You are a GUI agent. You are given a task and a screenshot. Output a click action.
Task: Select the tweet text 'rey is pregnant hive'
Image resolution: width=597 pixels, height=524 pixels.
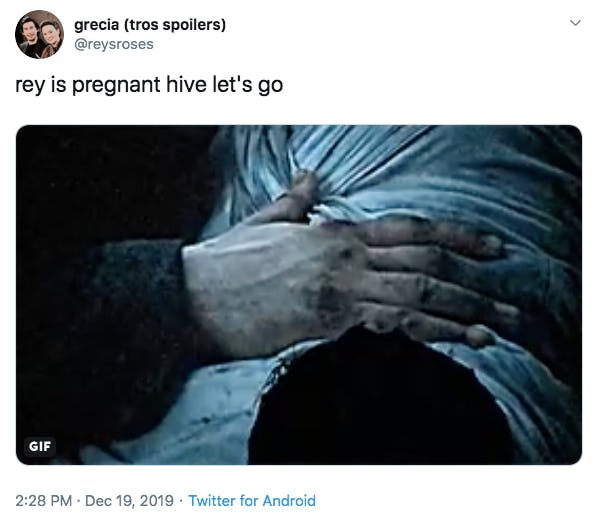pyautogui.click(x=110, y=85)
